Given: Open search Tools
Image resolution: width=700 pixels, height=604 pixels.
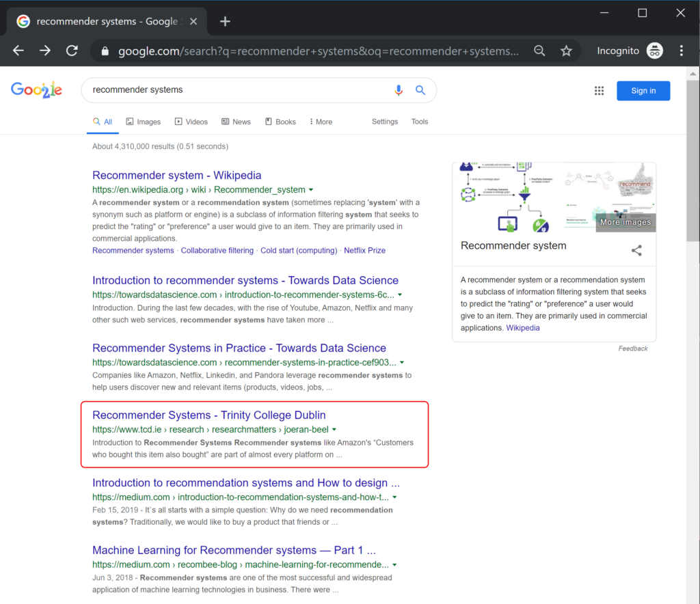Looking at the screenshot, I should (x=419, y=122).
